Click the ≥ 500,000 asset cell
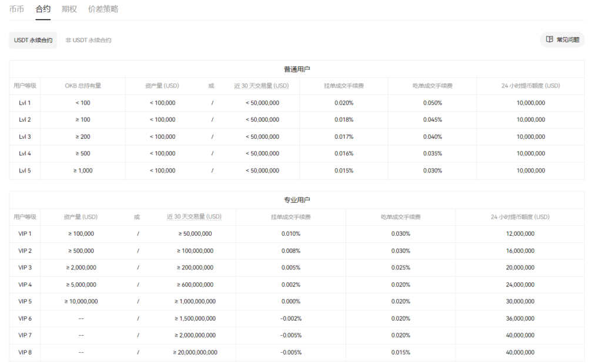Viewport: 602px width, 364px height. (x=81, y=251)
